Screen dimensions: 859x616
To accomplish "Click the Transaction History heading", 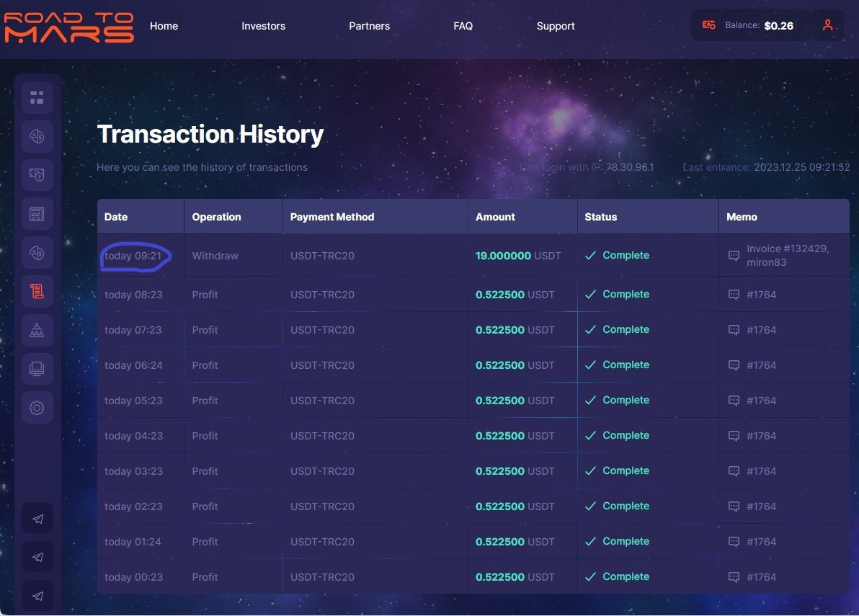I will point(210,134).
